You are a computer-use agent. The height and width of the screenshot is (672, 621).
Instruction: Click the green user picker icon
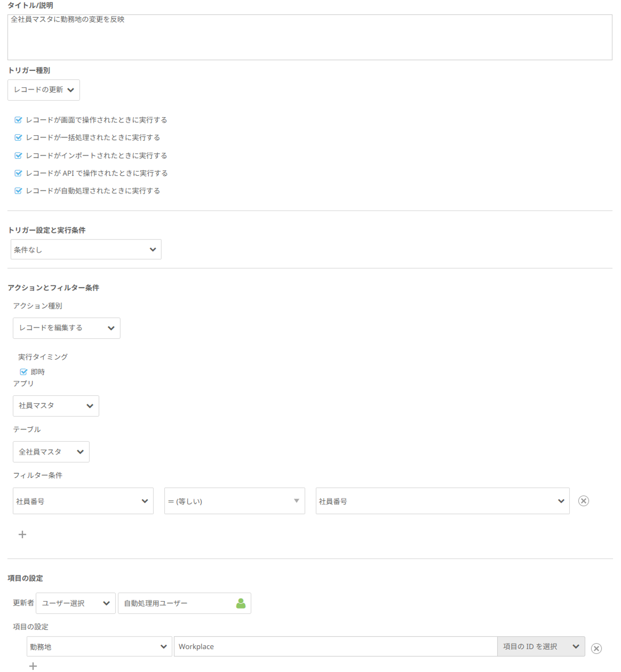[x=241, y=603]
